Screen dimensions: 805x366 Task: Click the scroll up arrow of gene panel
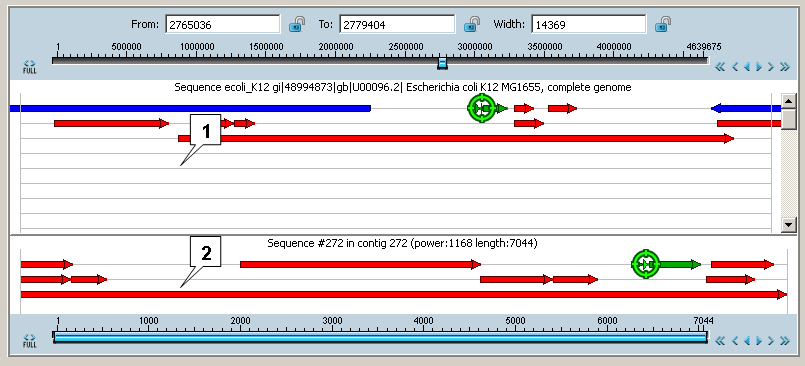(x=788, y=100)
